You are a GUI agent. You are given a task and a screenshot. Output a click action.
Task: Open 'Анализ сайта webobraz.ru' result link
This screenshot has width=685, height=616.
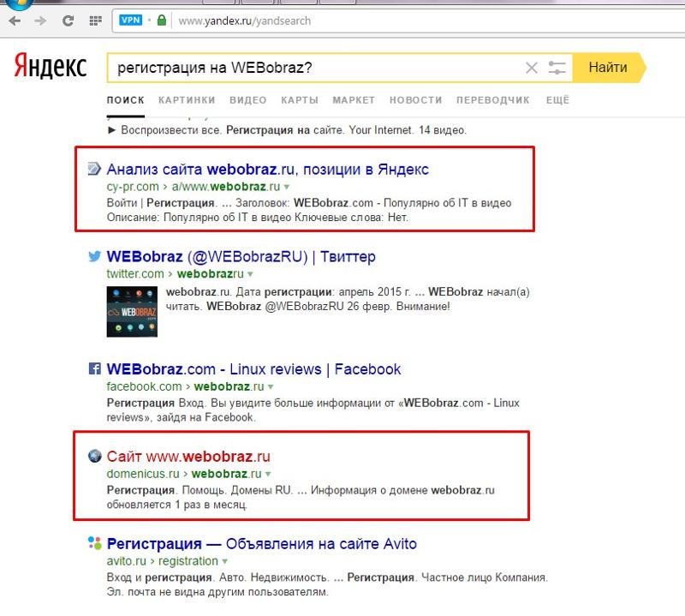click(x=267, y=169)
